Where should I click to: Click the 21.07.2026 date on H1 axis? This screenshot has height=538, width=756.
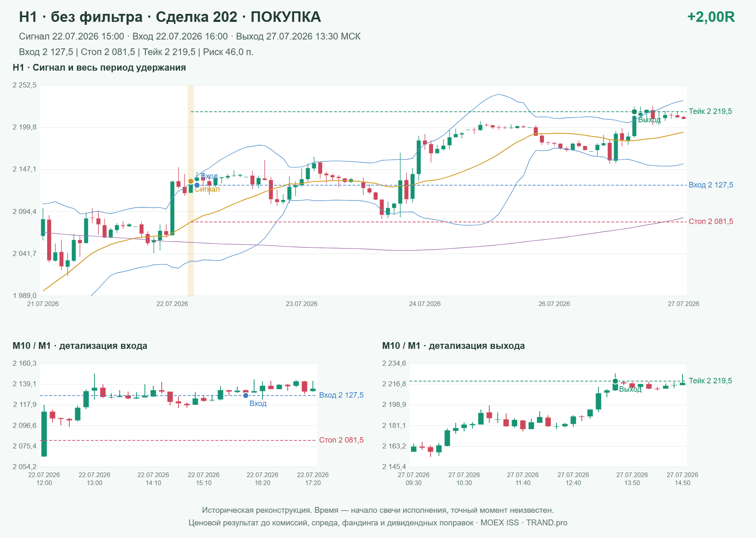43,304
